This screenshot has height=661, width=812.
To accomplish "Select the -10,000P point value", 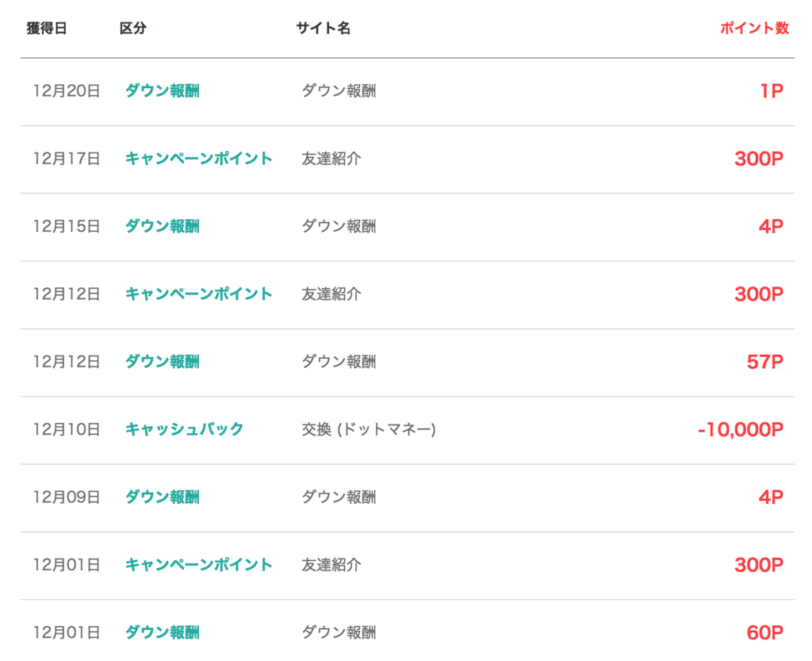I will pos(741,429).
